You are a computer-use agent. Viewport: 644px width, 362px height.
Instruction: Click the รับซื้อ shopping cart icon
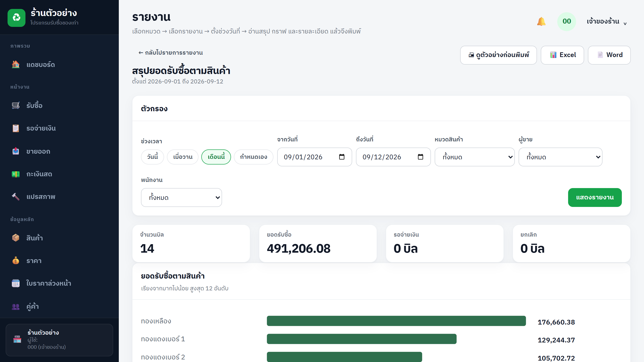(16, 105)
